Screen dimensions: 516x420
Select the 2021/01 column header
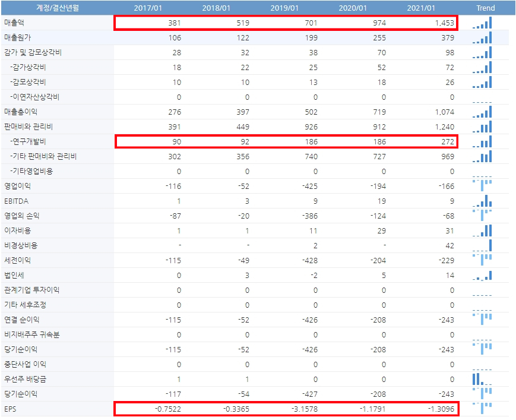click(421, 8)
